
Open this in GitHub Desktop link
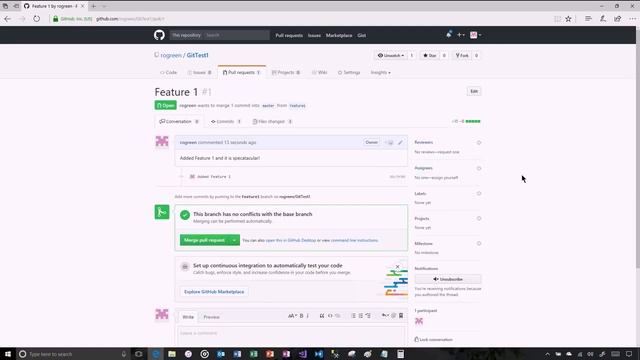[291, 240]
